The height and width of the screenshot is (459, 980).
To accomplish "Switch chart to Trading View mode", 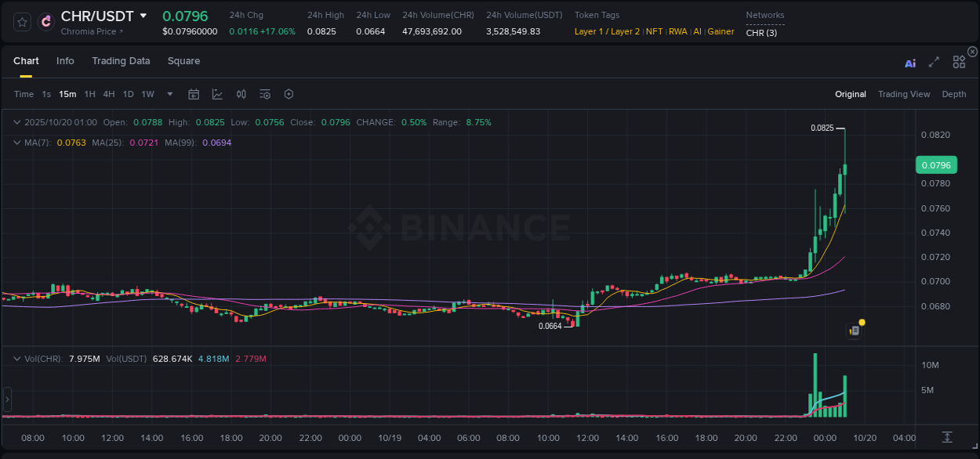I will (x=904, y=94).
